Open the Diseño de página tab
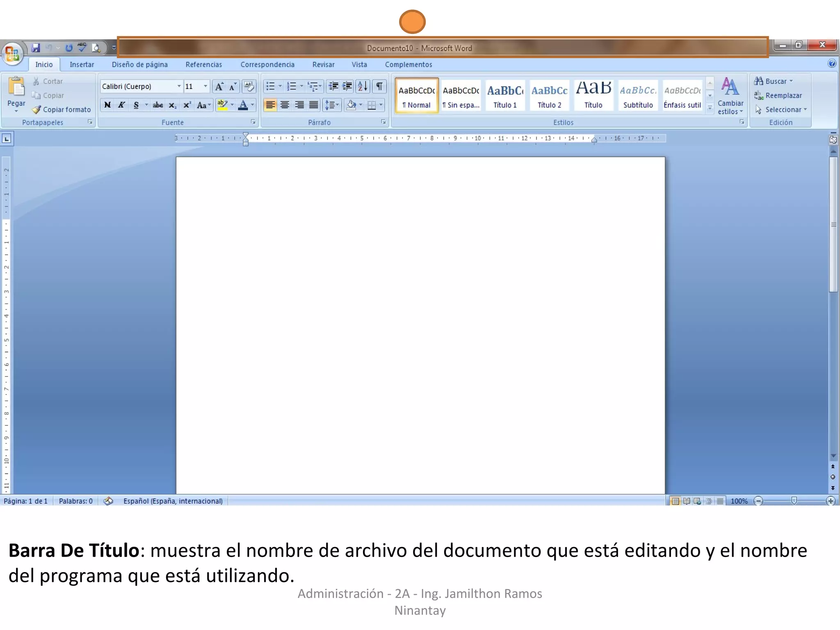 click(x=139, y=64)
